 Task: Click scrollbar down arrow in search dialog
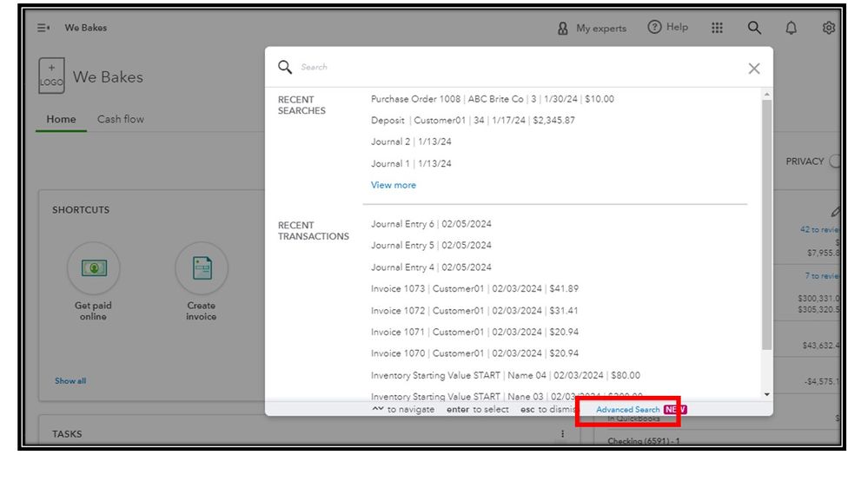[766, 394]
